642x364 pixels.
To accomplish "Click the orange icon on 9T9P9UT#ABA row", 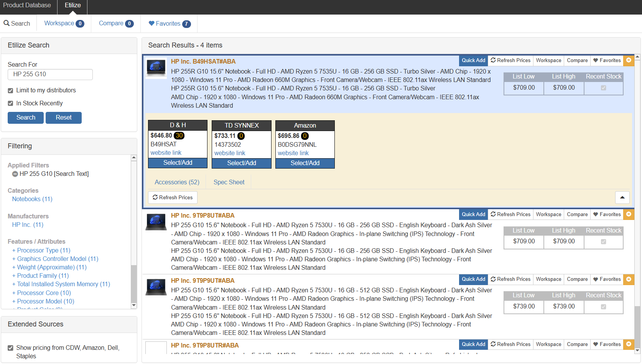I will point(629,279).
